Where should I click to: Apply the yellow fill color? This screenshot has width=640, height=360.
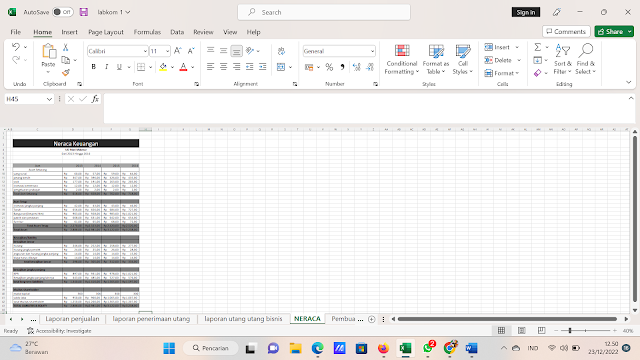click(163, 67)
